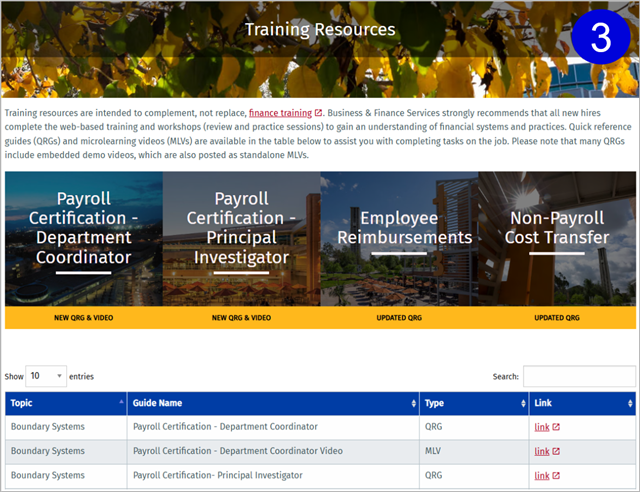Click Boundary Systems in Principal Investigator row
Viewport: 640px width, 492px height.
[48, 475]
